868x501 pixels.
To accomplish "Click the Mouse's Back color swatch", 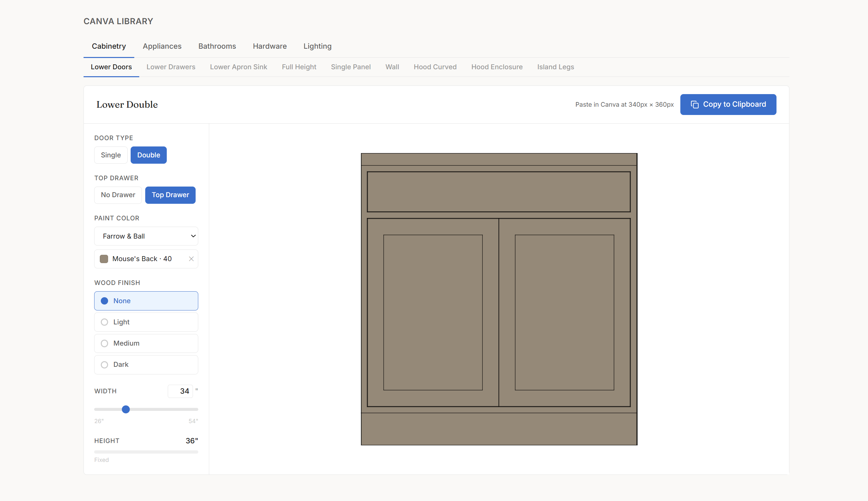I will tap(104, 259).
